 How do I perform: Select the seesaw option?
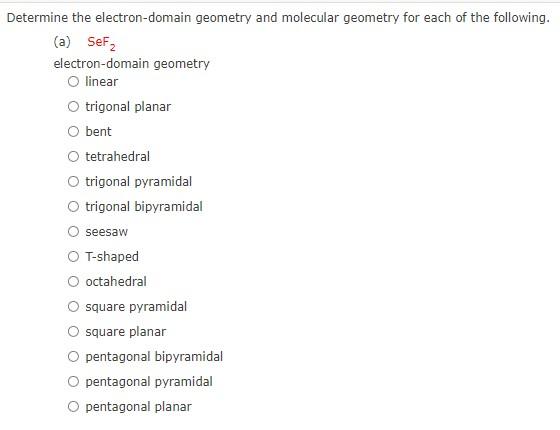point(73,231)
